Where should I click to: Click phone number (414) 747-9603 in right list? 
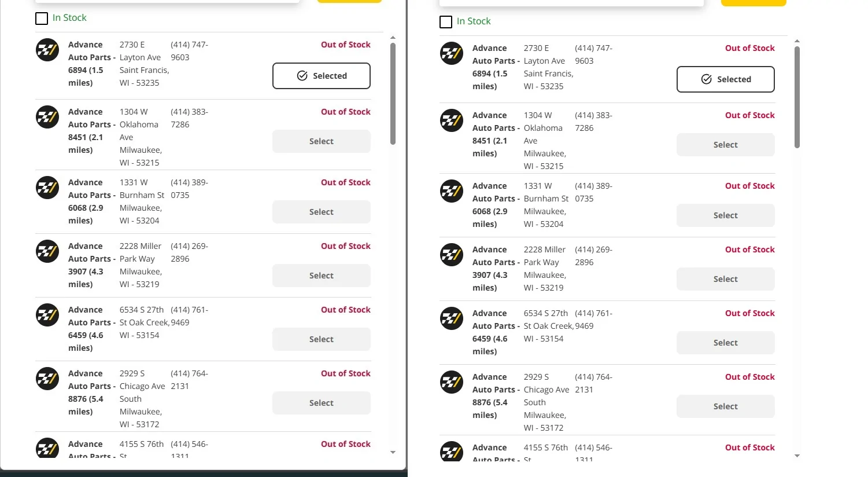click(x=593, y=54)
